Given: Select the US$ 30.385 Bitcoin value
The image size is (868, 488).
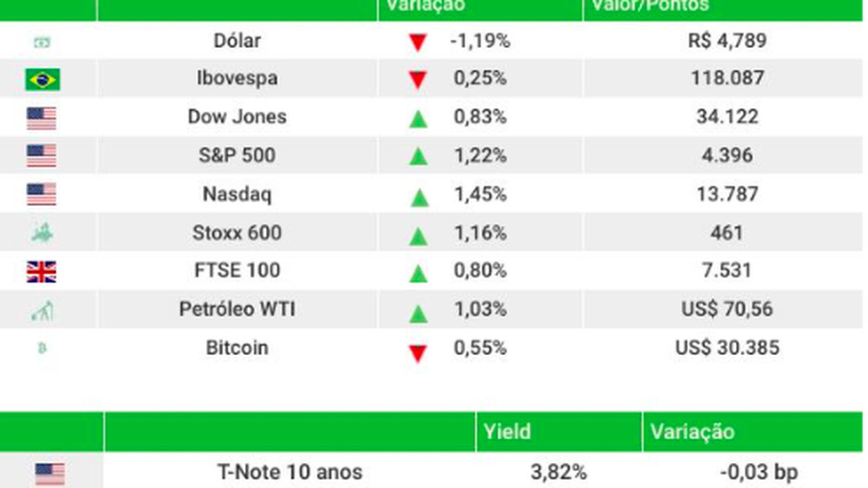Looking at the screenshot, I should 727,348.
